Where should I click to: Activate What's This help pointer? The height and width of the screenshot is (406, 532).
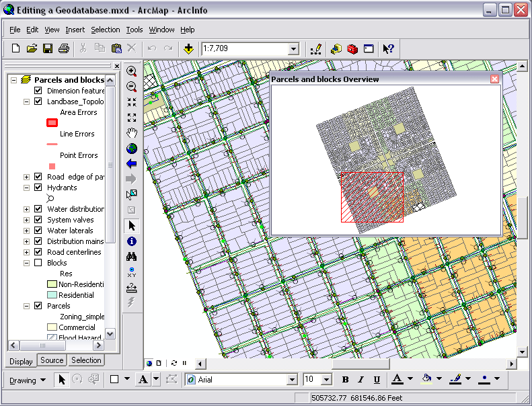389,49
